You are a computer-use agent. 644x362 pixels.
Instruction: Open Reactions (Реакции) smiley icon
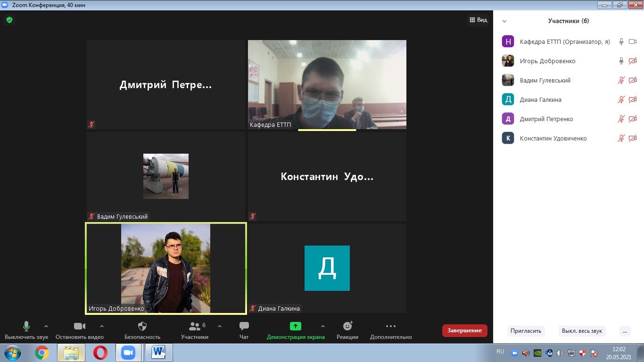347,326
